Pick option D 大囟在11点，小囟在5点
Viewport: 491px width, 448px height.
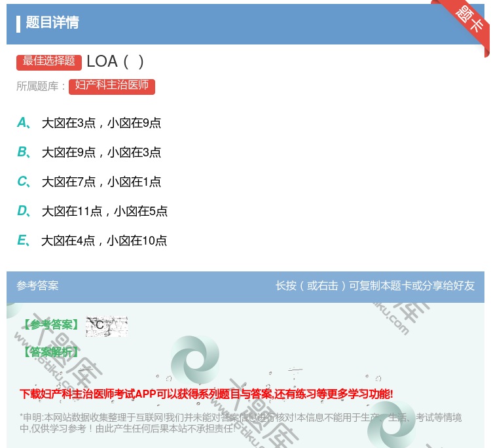click(92, 211)
